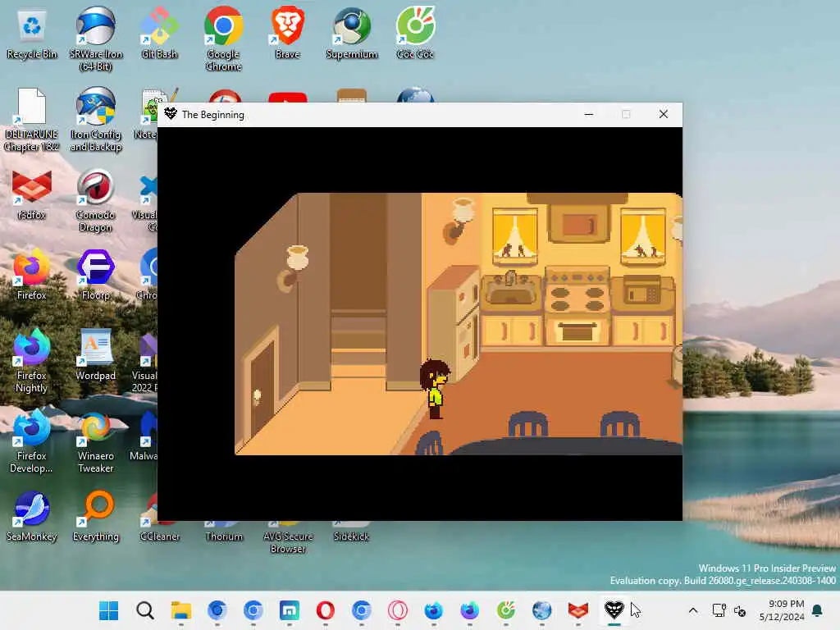
Task: Minimize The Beginning game window
Action: 589,114
